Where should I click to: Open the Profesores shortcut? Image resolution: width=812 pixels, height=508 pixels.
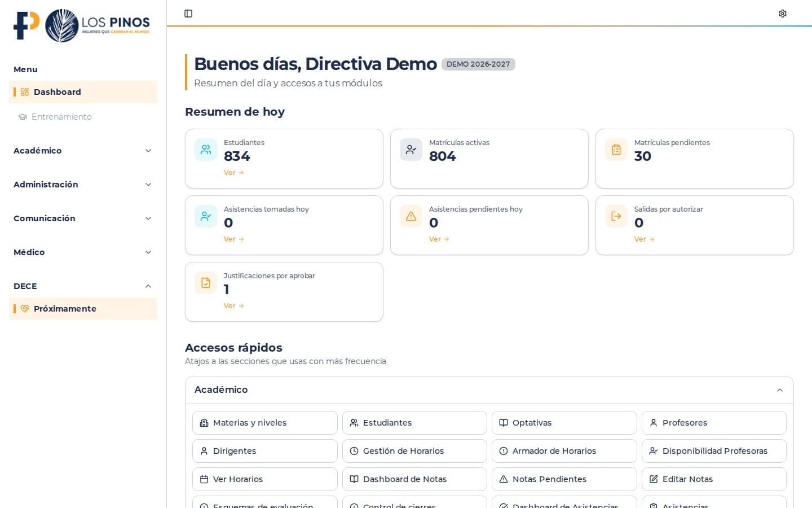point(714,423)
